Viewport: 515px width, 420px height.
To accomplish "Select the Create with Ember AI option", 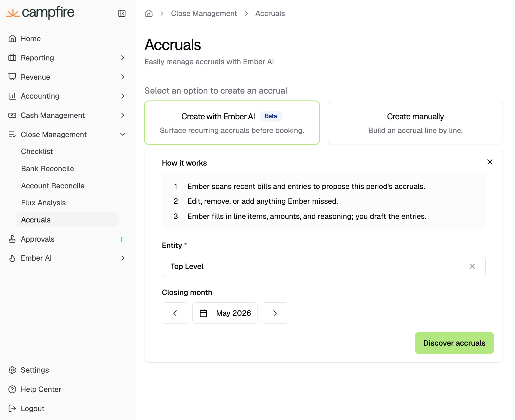I will [232, 123].
